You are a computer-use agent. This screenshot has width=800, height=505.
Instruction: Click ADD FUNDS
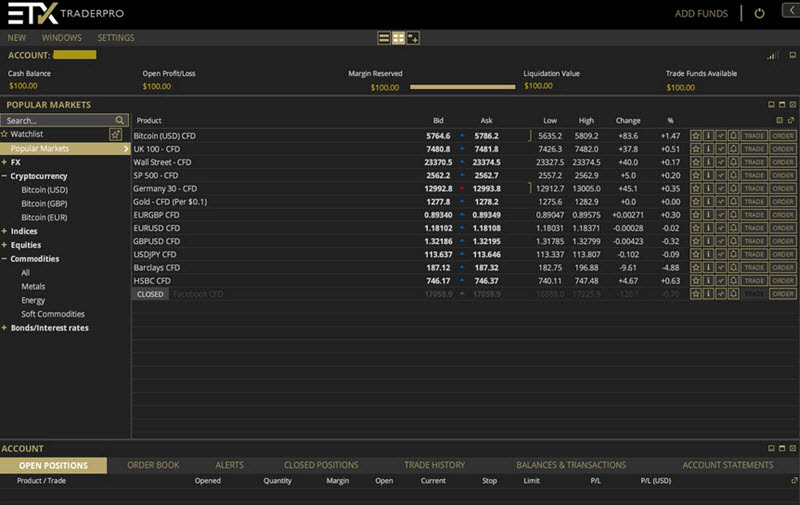[701, 14]
